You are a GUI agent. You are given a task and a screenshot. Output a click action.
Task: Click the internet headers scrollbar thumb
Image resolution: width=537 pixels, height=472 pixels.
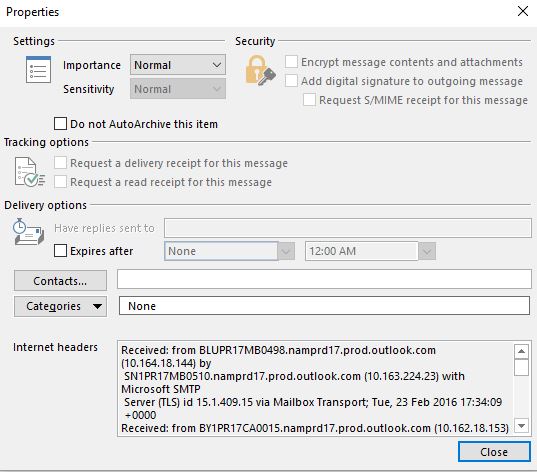point(521,367)
